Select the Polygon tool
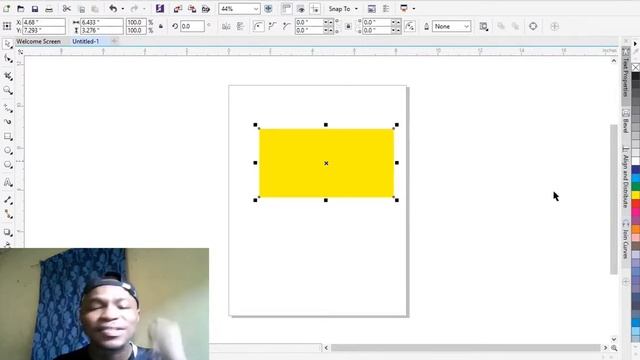Image resolution: width=640 pixels, height=360 pixels. tap(8, 165)
